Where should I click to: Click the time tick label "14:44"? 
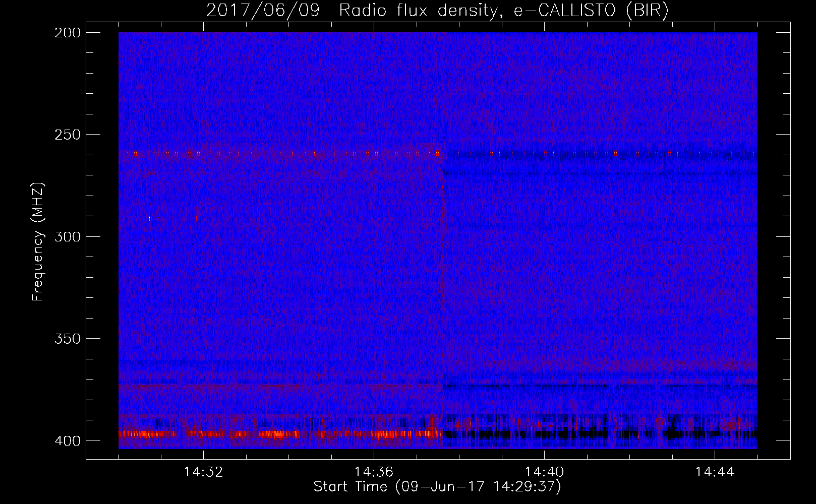point(715,472)
